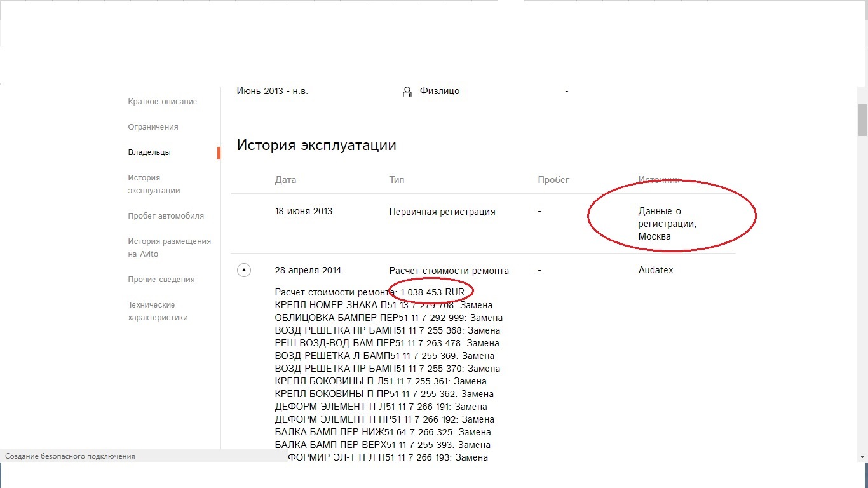Click БАЛКА БАМП ПЕР НИЖ line
868x488 pixels.
coord(382,432)
